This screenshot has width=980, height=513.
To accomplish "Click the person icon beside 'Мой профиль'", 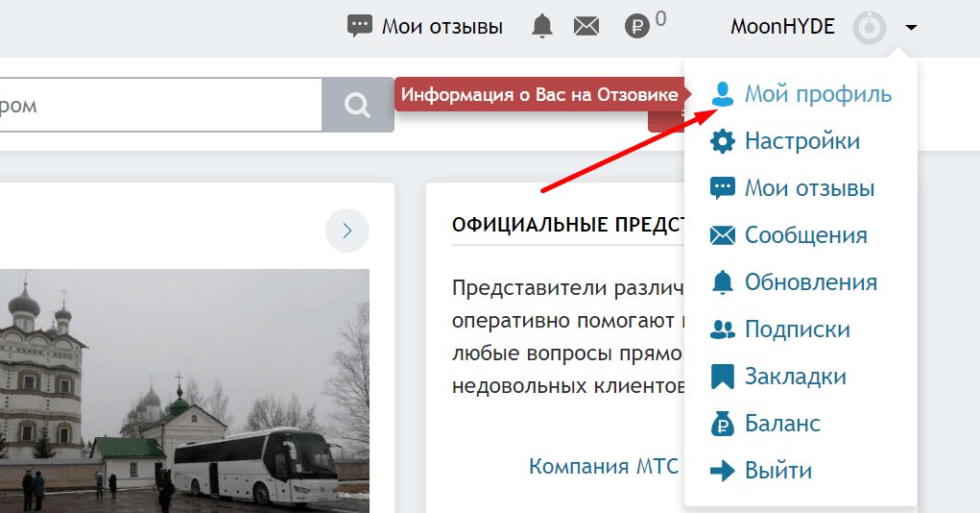I will point(723,94).
